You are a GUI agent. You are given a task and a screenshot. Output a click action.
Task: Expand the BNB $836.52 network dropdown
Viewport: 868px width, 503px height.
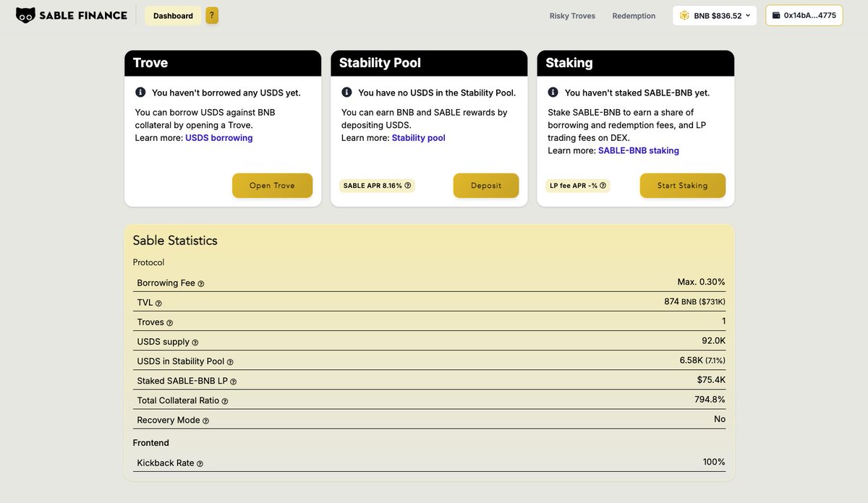[x=715, y=15]
